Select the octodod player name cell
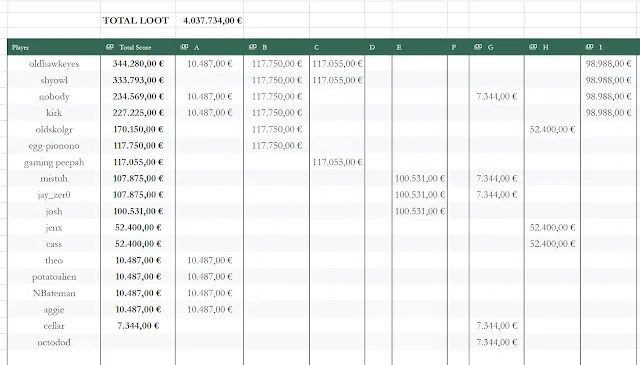 click(54, 342)
